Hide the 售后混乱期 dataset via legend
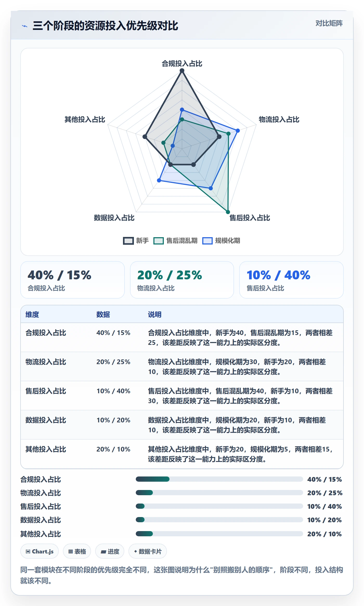This screenshot has width=364, height=606. [175, 241]
